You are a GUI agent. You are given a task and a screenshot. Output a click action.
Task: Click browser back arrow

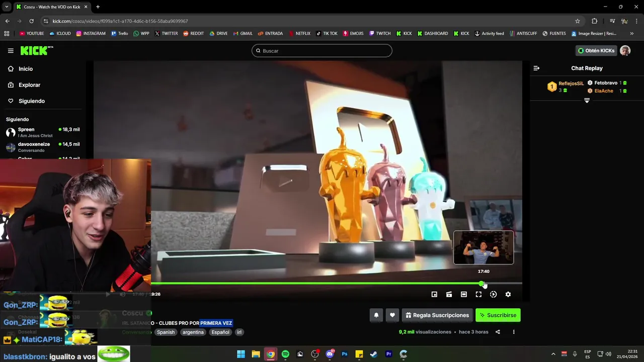7,21
